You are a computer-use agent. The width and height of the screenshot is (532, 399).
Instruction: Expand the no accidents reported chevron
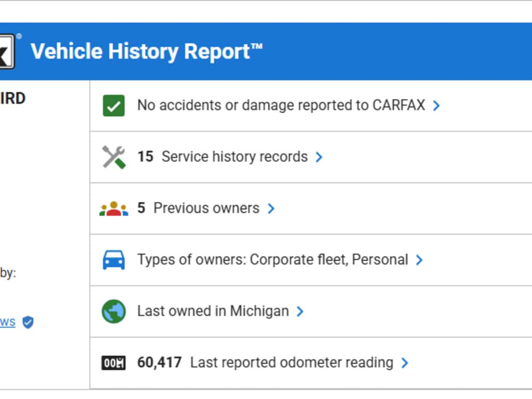pyautogui.click(x=436, y=105)
